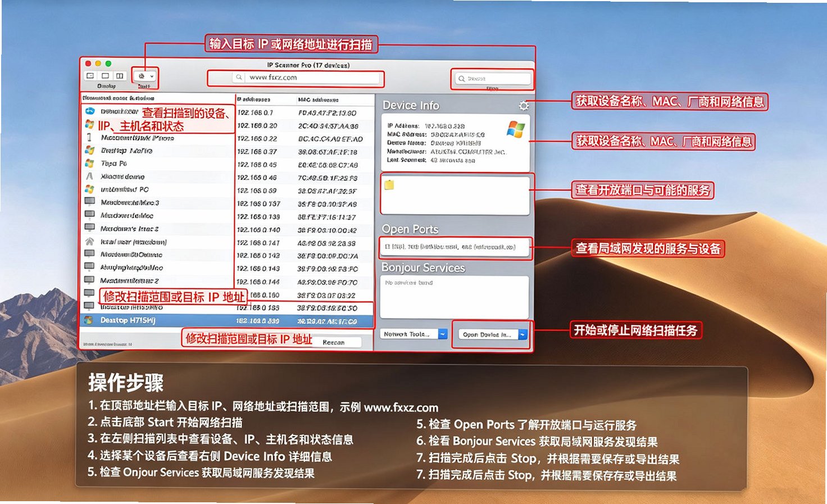Click monitor icon of 192.168.0.142 row

89,254
